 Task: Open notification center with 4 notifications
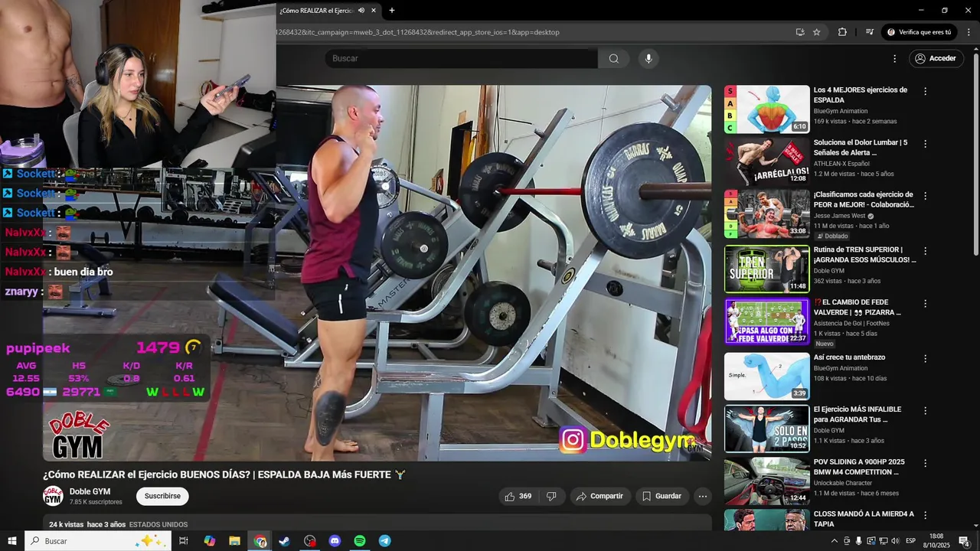click(964, 541)
